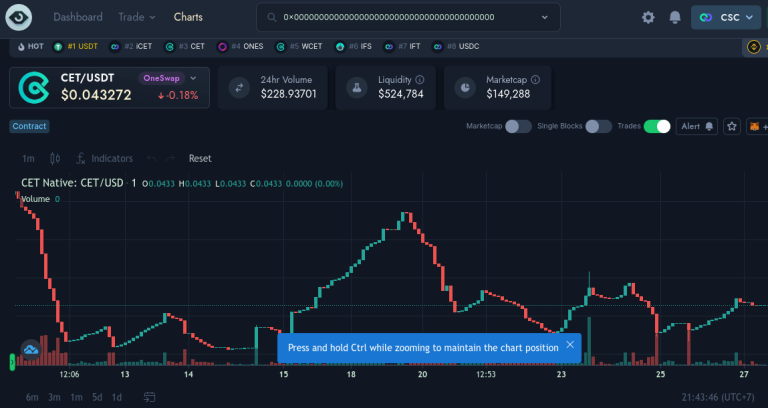Dismiss the Ctrl zoom hint tooltip
The width and height of the screenshot is (768, 408).
(570, 345)
